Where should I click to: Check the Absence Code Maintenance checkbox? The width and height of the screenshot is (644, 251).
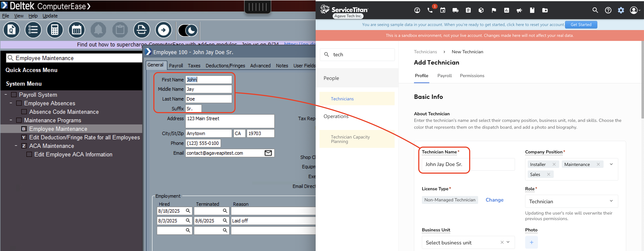24,112
